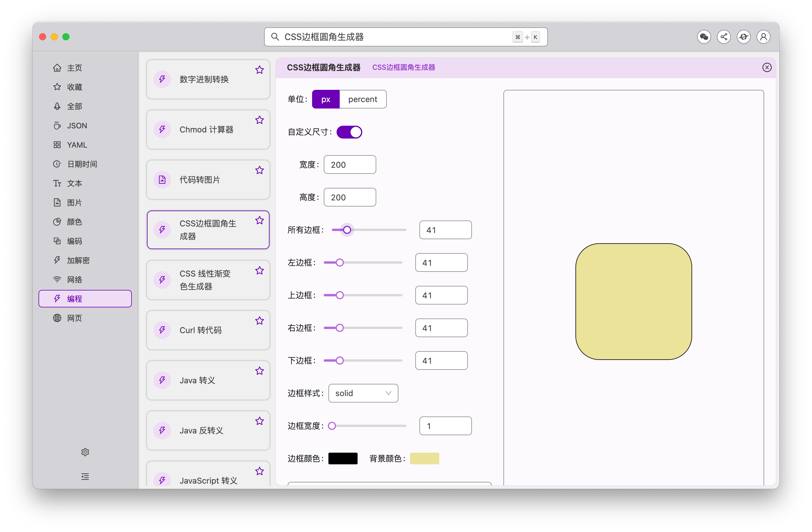Screen dimensions: 812x532
Task: Open the 日期时间 category
Action: (x=85, y=164)
